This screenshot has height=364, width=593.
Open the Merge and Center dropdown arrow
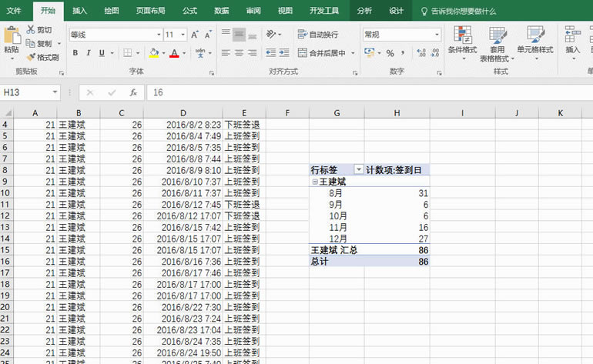point(353,53)
